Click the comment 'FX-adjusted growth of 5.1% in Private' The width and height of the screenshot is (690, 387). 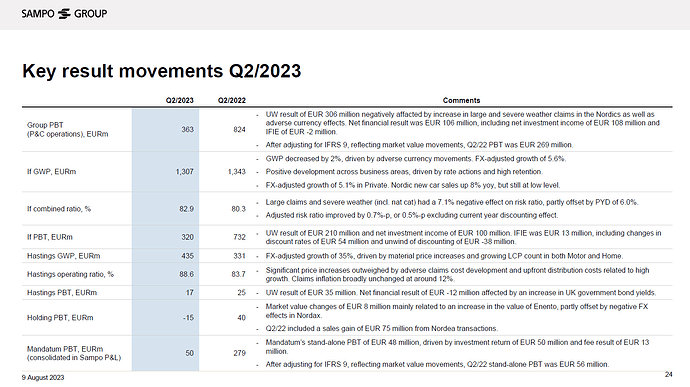pyautogui.click(x=413, y=185)
